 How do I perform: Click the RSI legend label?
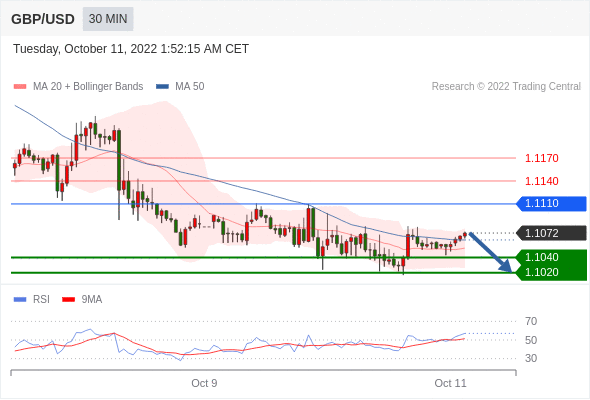tap(41, 300)
